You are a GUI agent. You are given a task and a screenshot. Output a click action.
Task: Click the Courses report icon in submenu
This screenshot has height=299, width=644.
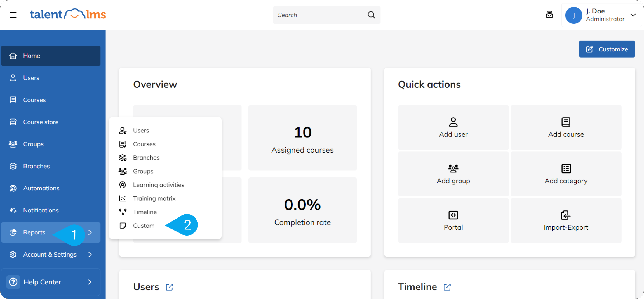(123, 144)
